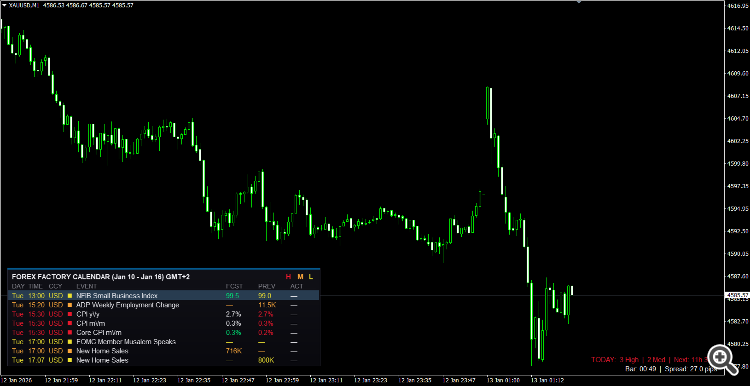Click the 13 Jan 01:12 time axis label
Image resolution: width=750 pixels, height=386 pixels.
coord(549,380)
